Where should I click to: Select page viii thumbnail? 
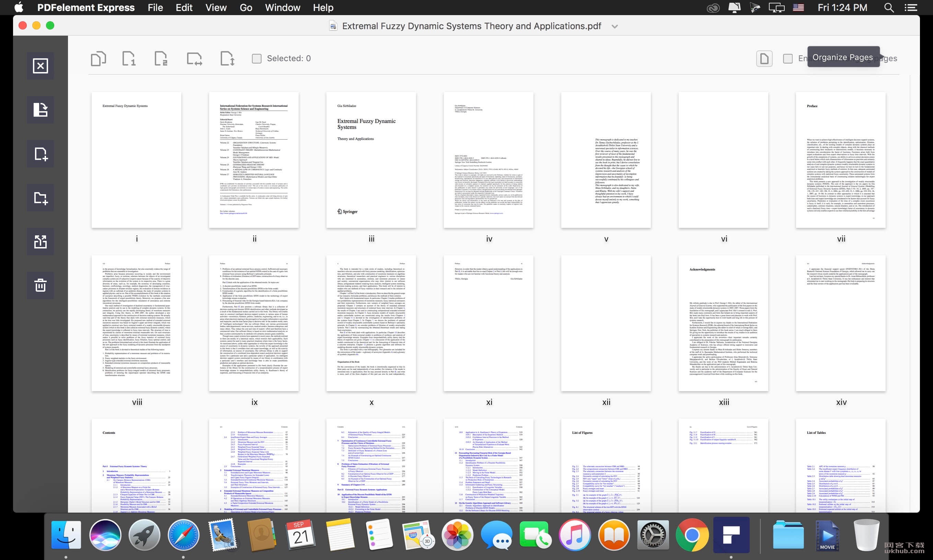136,323
